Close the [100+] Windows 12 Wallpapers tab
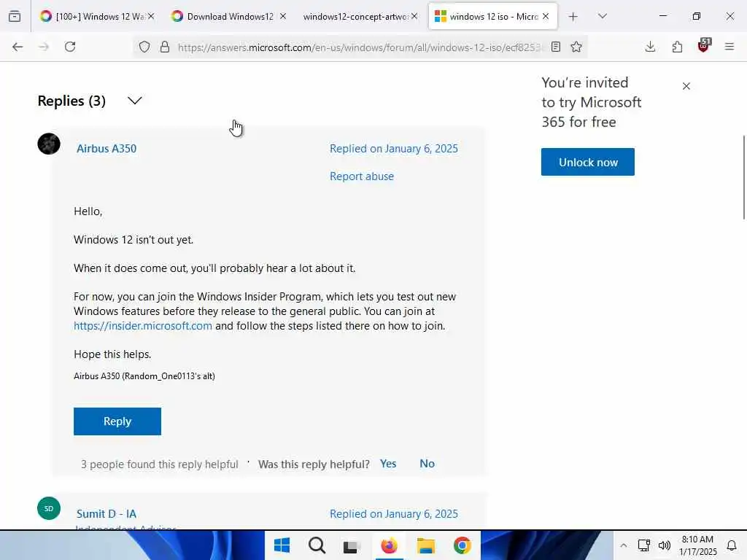The height and width of the screenshot is (560, 747). click(151, 17)
